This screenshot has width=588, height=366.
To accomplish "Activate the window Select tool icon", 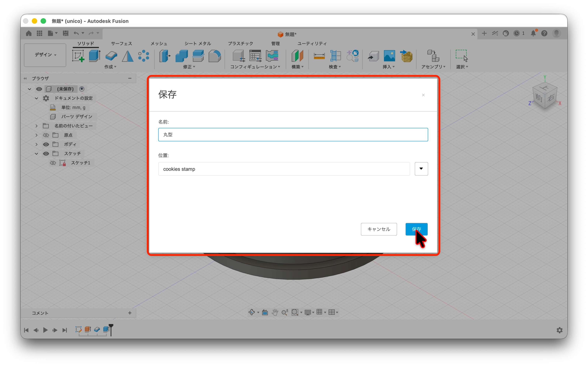I will point(462,56).
